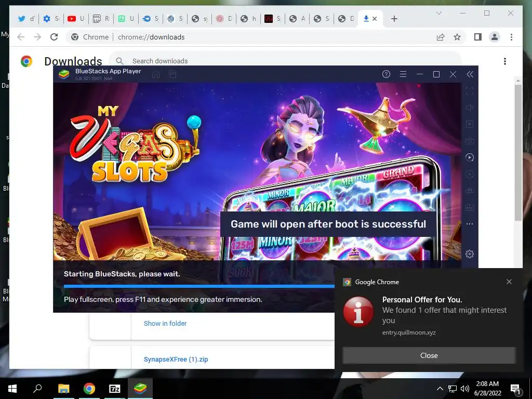This screenshot has height=399, width=532.
Task: Open the BlueStacks hamburger menu
Action: click(403, 74)
